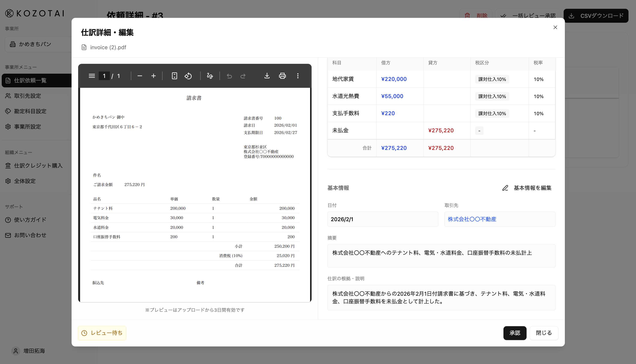Zoom out of the invoice preview
This screenshot has height=364, width=636.
pyautogui.click(x=139, y=76)
